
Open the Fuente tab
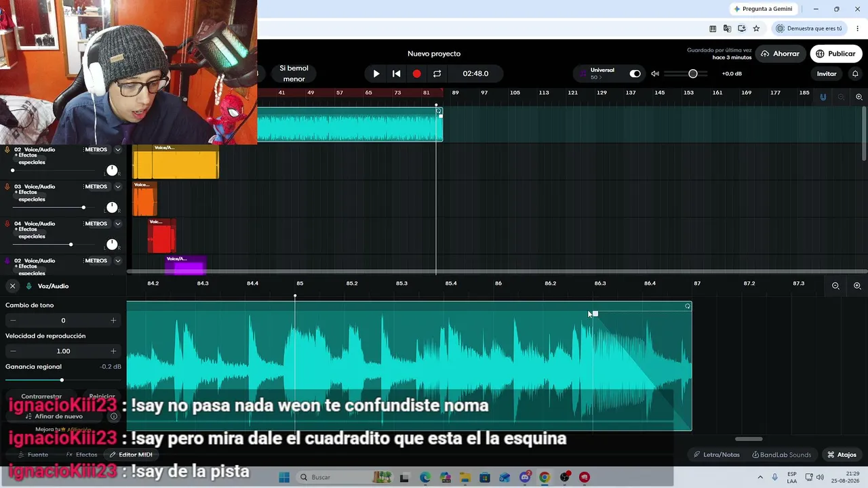click(x=33, y=455)
